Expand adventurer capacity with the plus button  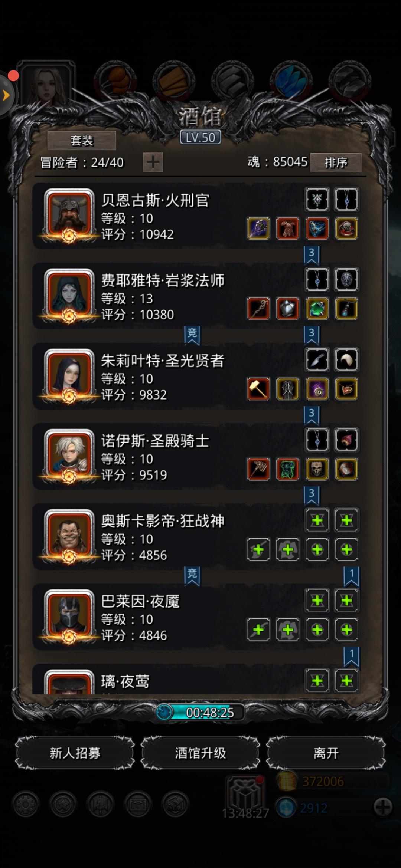tap(153, 162)
